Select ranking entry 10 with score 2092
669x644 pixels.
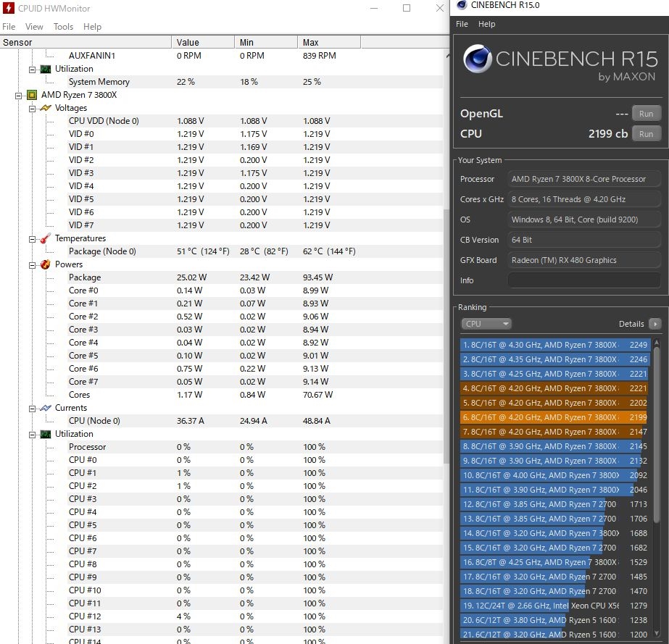point(555,475)
